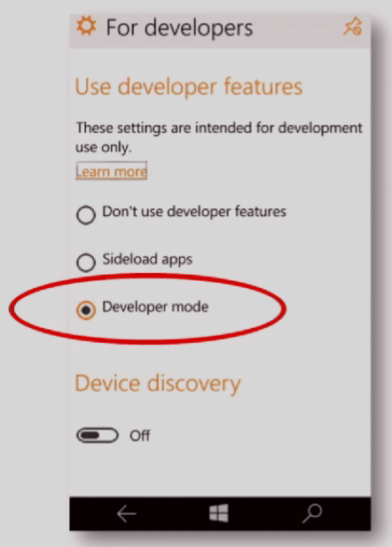Open the Learn more link
The image size is (392, 547).
click(112, 171)
